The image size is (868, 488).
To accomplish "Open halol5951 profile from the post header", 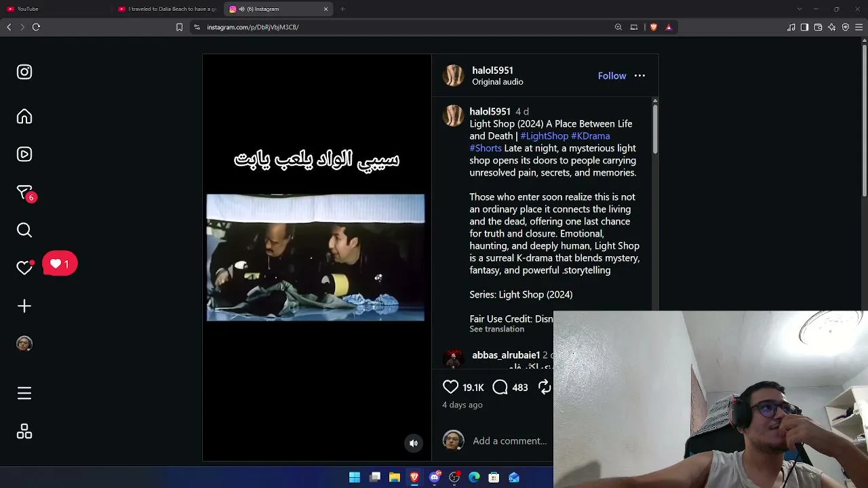I will tap(492, 70).
